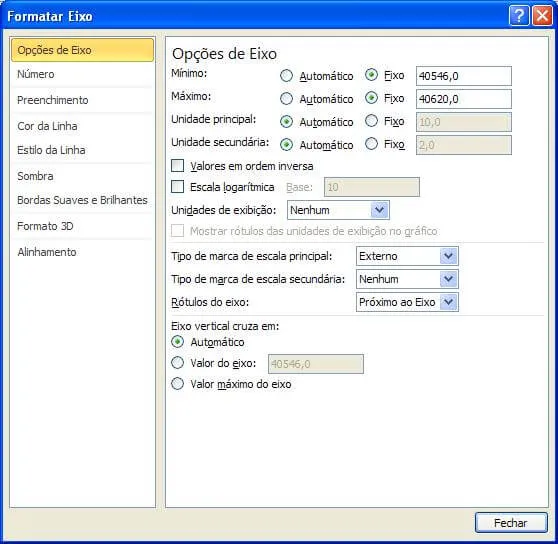Select Fixo for Unidade secundária
Screen dimensions: 558x544
coord(371,144)
